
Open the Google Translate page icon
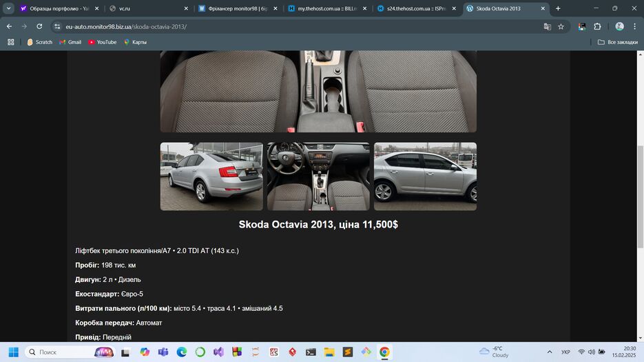(x=547, y=26)
